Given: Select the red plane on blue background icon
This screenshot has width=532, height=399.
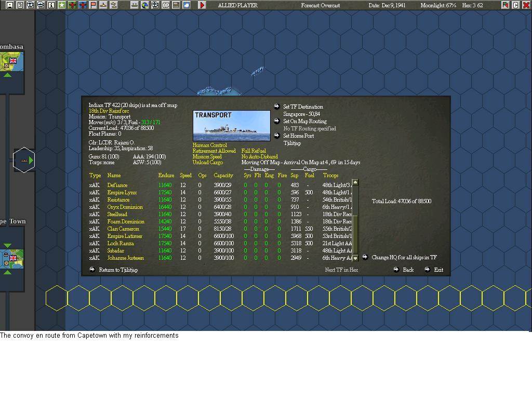Looking at the screenshot, I should [83, 5].
